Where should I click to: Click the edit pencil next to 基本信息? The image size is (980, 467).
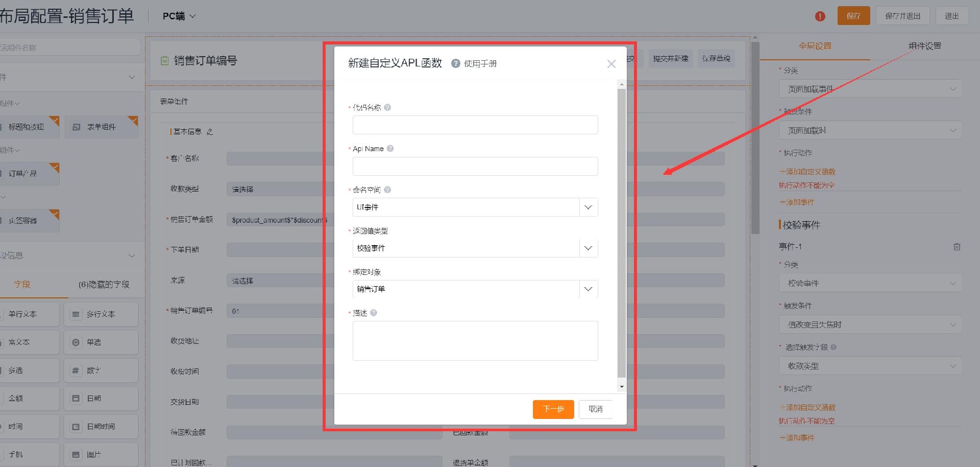pyautogui.click(x=210, y=132)
